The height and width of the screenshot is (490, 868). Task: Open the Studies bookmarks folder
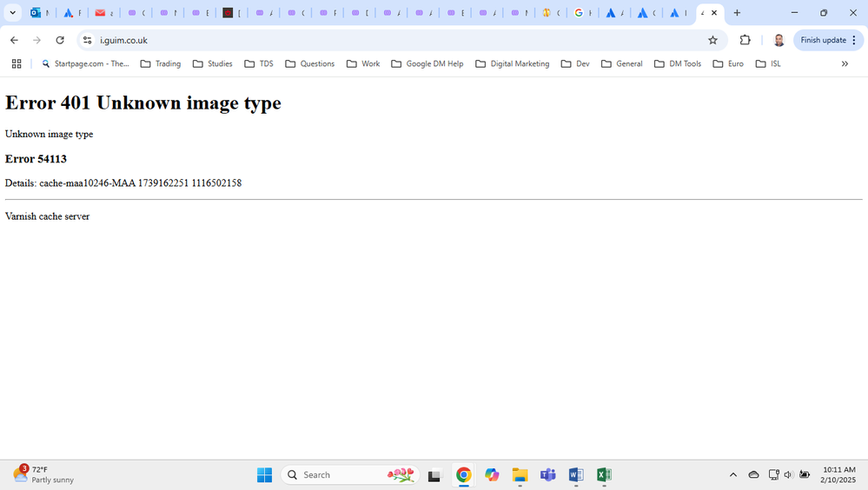click(213, 63)
